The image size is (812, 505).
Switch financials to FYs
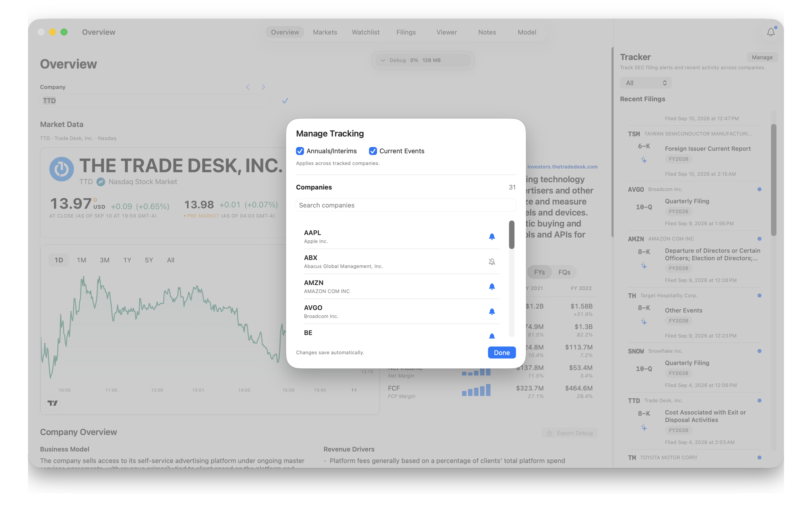(539, 272)
